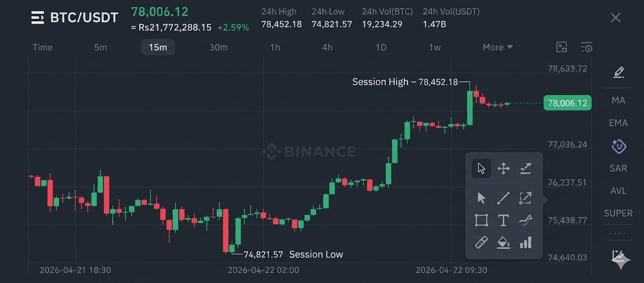This screenshot has height=283, width=644.
Task: Click the Session Low chart label
Action: 316,254
